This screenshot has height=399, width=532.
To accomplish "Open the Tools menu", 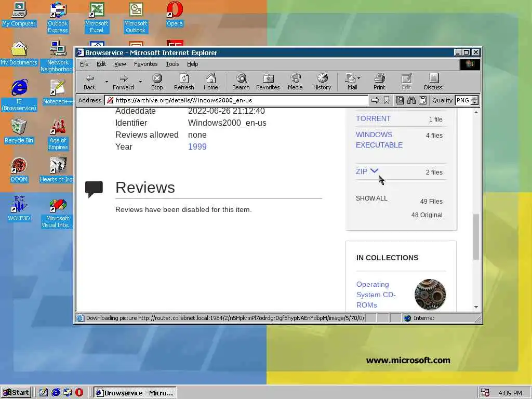I will click(x=172, y=64).
